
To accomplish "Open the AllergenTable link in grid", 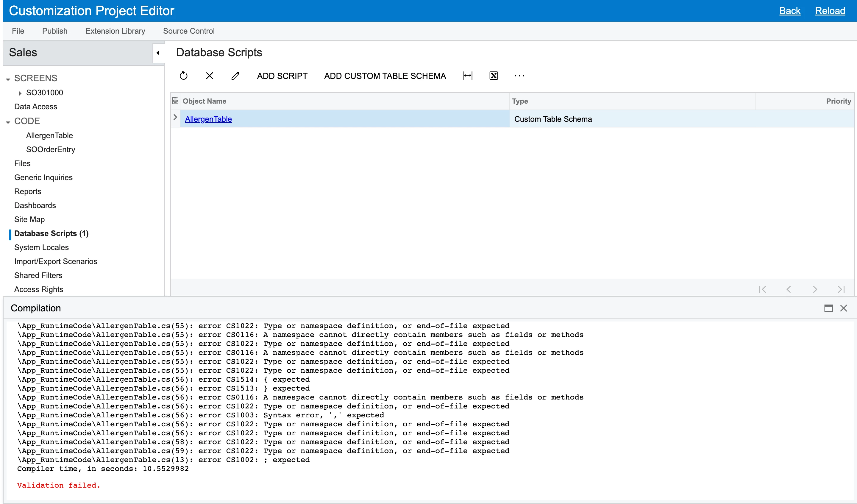I will (x=208, y=119).
